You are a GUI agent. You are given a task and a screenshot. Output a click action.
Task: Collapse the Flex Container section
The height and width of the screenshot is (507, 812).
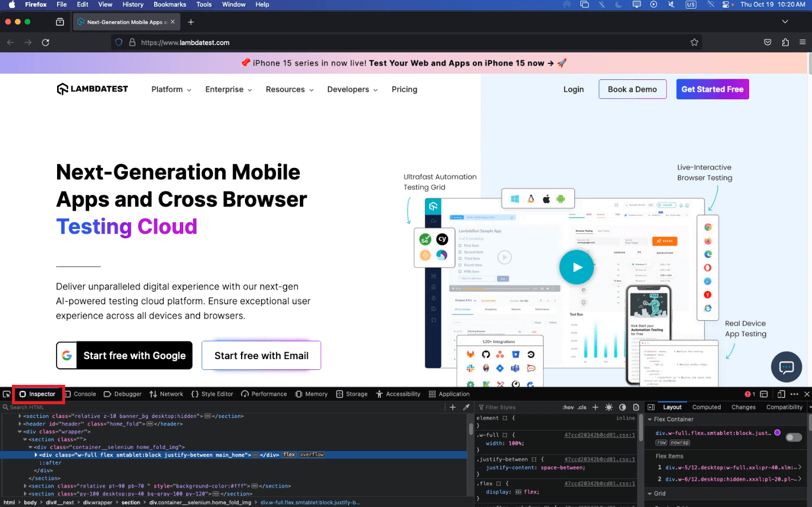point(650,419)
